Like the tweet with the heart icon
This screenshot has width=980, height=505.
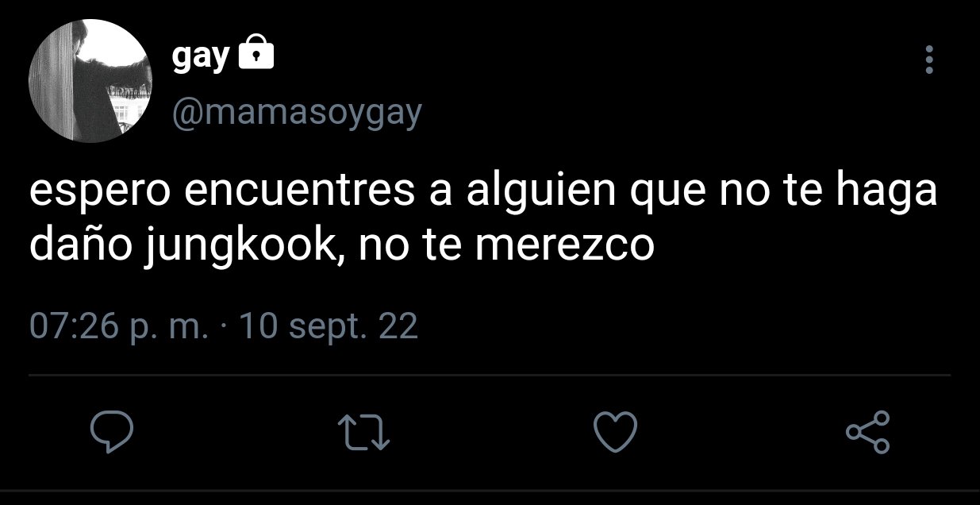pyautogui.click(x=616, y=431)
